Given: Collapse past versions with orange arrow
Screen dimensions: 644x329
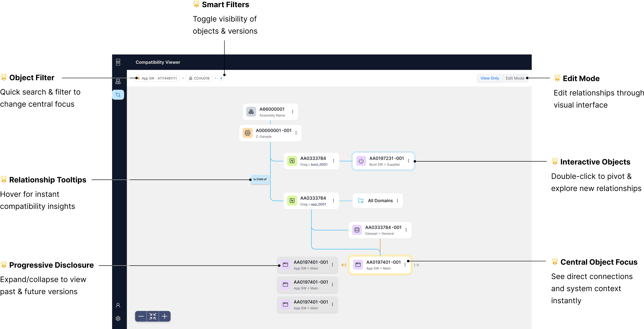Looking at the screenshot, I should (x=344, y=265).
